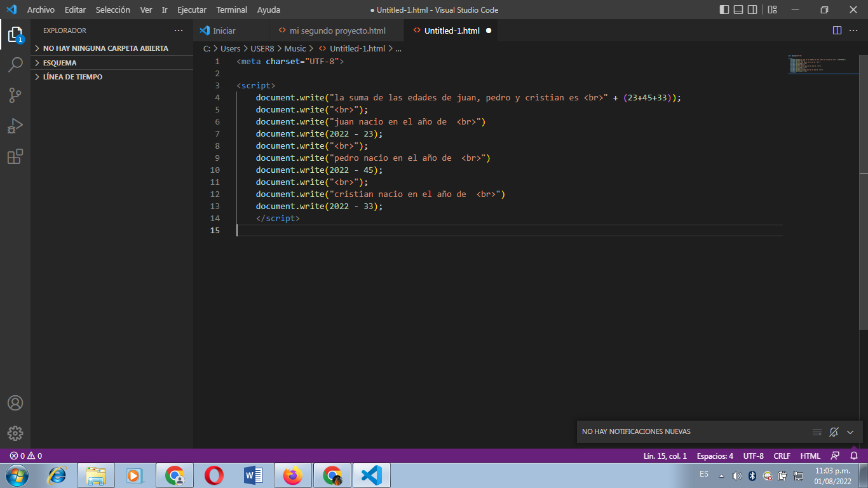868x488 pixels.
Task: Switch to mi segundo proyecto.html tab
Action: click(337, 30)
